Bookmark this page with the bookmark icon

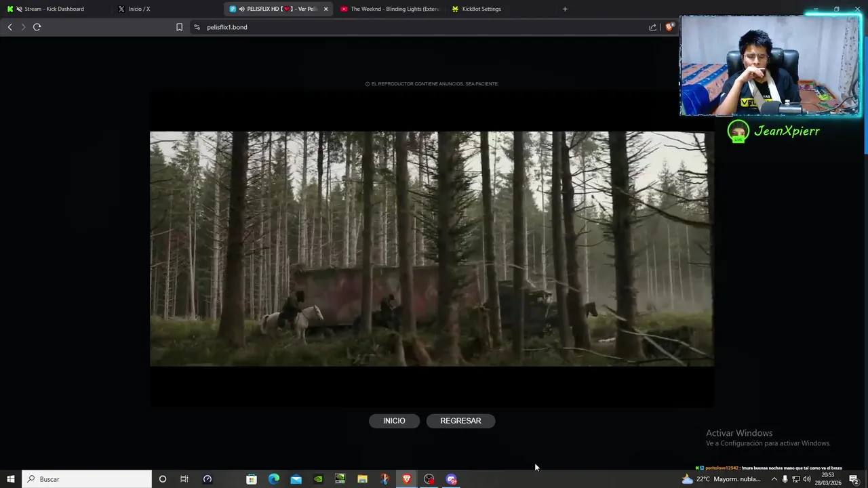(179, 27)
